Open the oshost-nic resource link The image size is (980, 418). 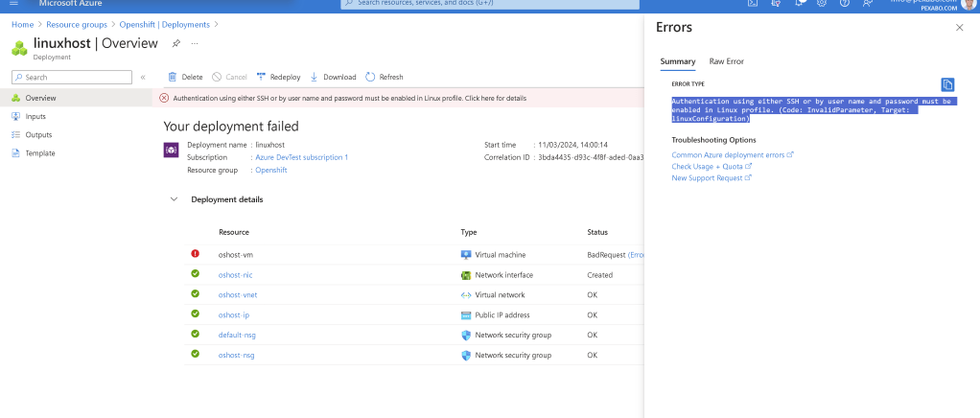pos(235,275)
